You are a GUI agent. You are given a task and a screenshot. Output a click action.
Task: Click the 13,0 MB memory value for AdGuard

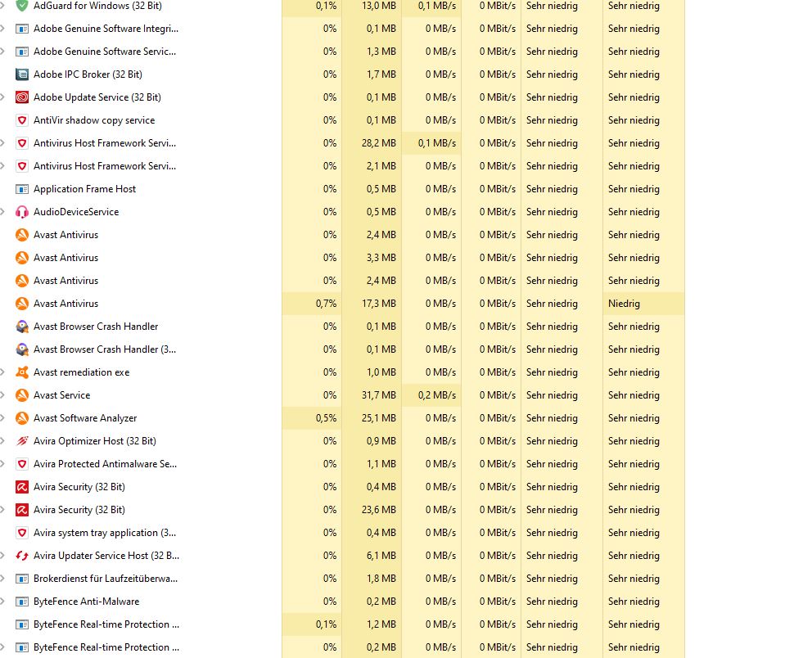(x=378, y=6)
